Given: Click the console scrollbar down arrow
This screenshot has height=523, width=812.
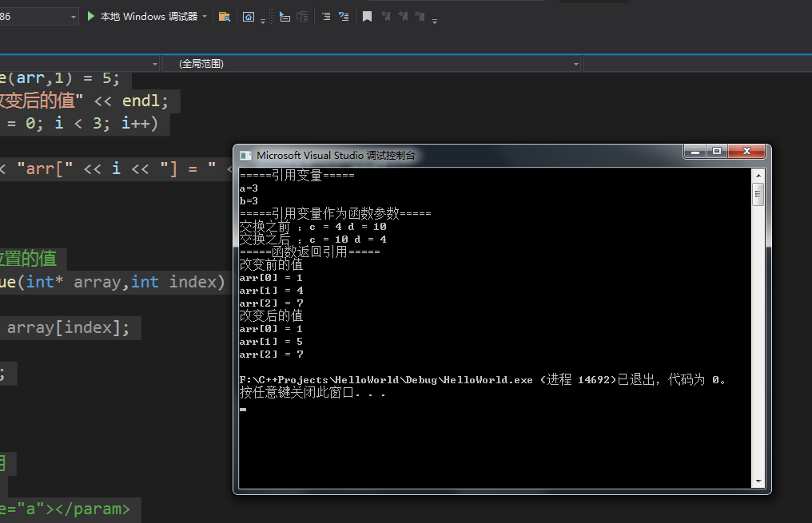Looking at the screenshot, I should pyautogui.click(x=758, y=481).
